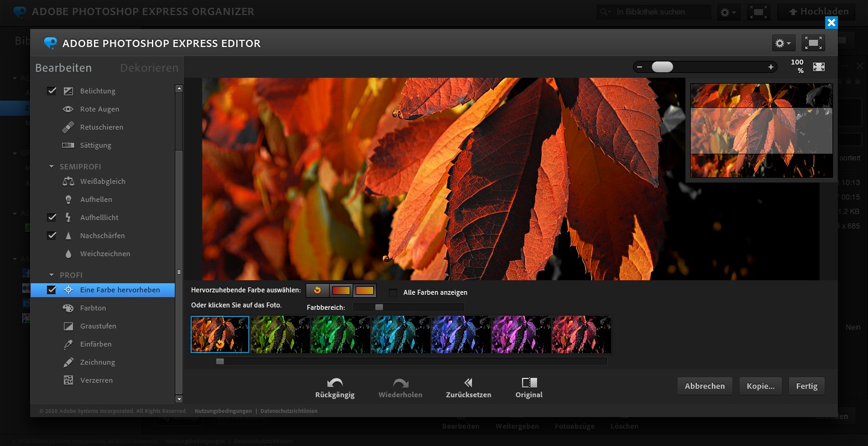Click the zoom slider handle
Viewport: 868px width, 446px height.
662,67
